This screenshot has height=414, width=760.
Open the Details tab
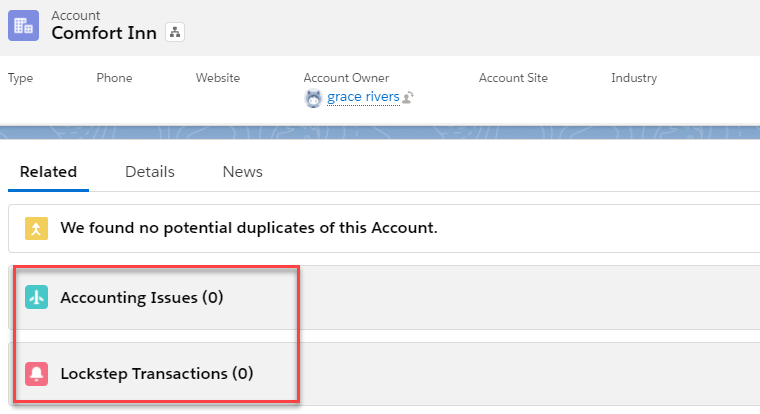(150, 172)
